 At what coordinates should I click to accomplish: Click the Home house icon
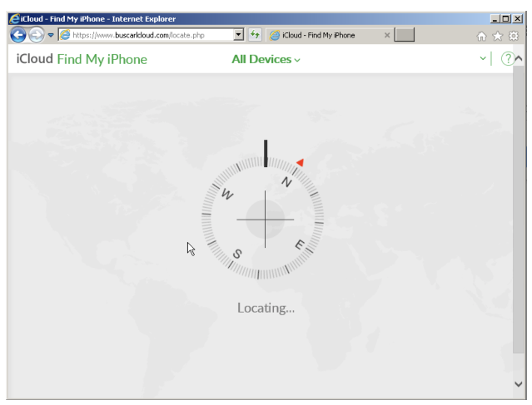[481, 36]
